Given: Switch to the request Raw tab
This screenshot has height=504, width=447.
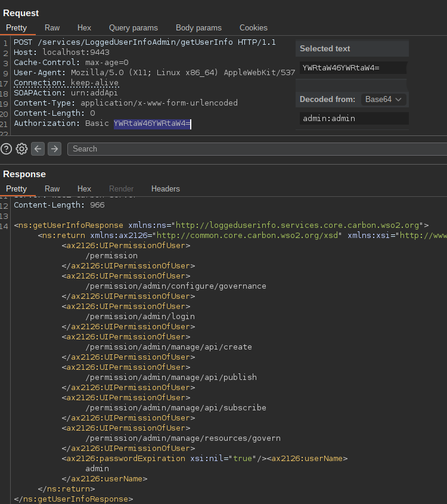Looking at the screenshot, I should 52,28.
